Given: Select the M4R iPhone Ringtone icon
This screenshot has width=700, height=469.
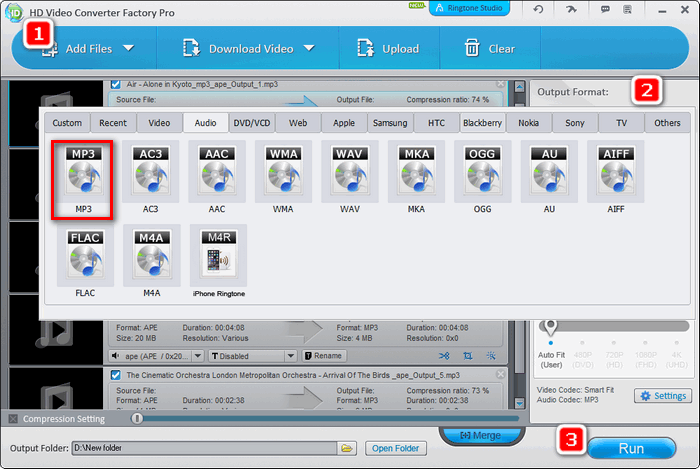Looking at the screenshot, I should 218,256.
